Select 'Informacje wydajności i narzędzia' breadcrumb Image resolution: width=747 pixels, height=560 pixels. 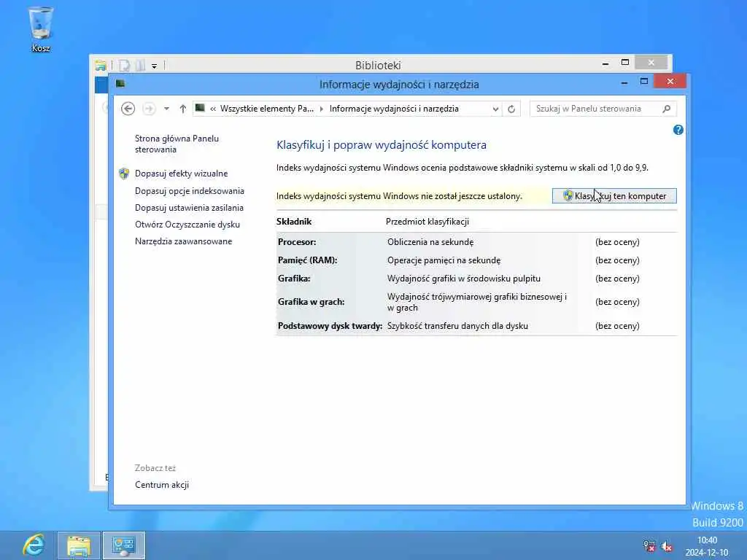click(394, 109)
